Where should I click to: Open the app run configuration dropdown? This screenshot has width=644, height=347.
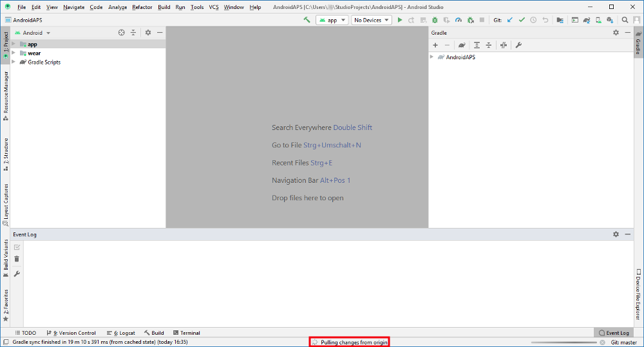(x=332, y=20)
